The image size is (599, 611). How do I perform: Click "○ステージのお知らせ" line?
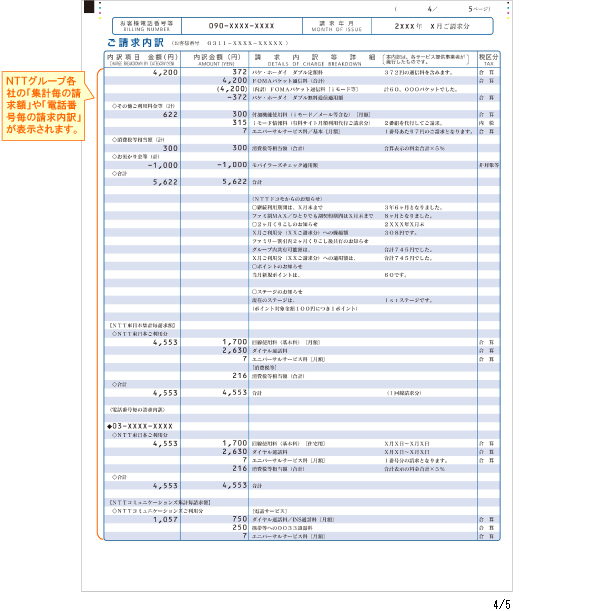coord(277,292)
